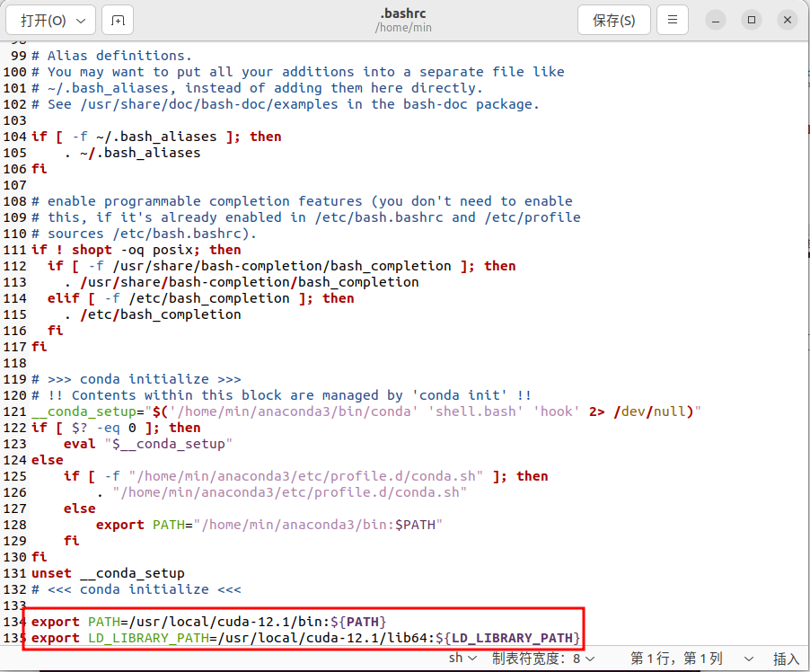Click line number 118 in the gutter

click(x=14, y=363)
